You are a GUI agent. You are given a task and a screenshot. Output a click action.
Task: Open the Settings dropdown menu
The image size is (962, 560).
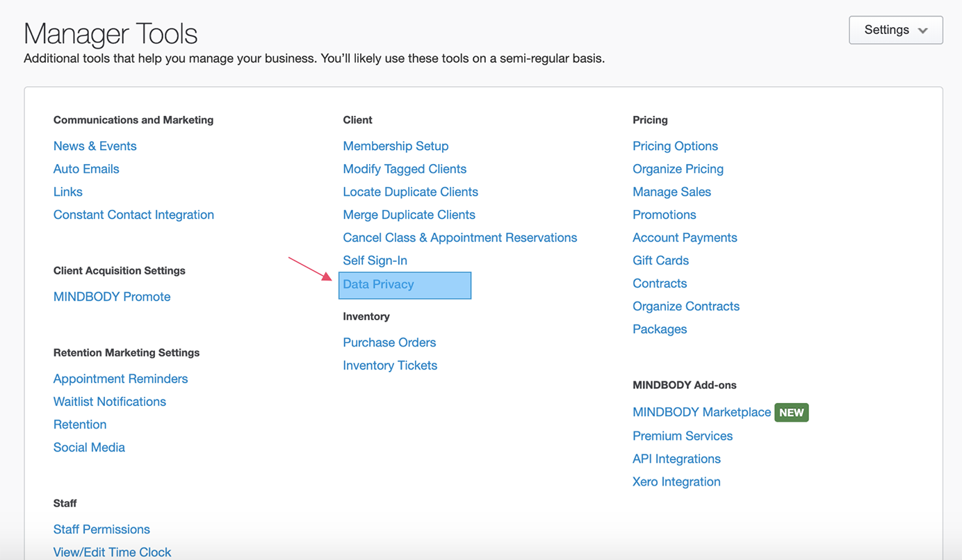(895, 30)
